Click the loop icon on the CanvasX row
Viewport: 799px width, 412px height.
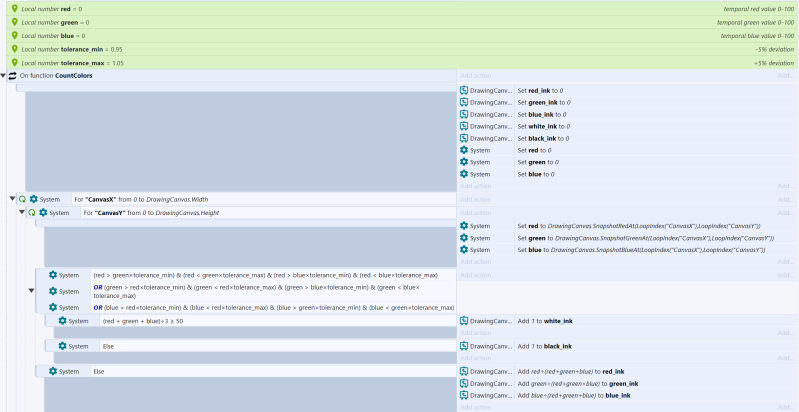[22, 199]
